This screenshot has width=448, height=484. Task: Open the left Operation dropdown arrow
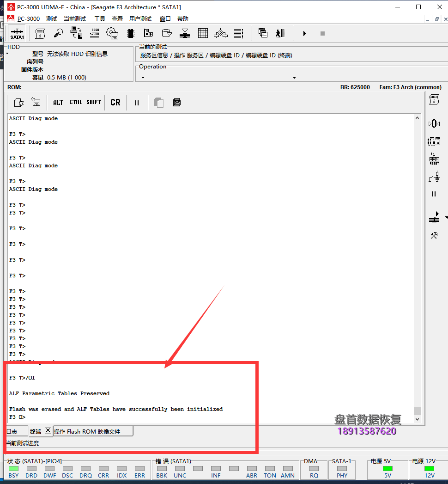[143, 78]
